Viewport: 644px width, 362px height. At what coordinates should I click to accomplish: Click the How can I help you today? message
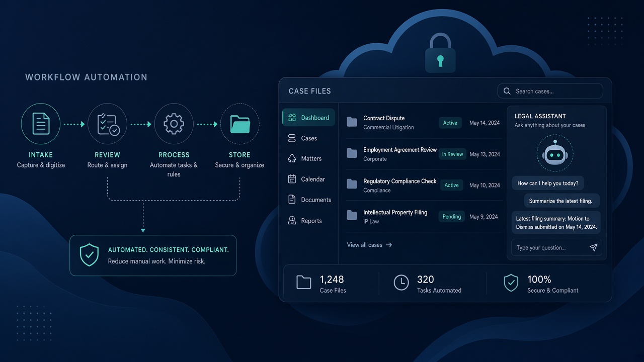point(548,183)
